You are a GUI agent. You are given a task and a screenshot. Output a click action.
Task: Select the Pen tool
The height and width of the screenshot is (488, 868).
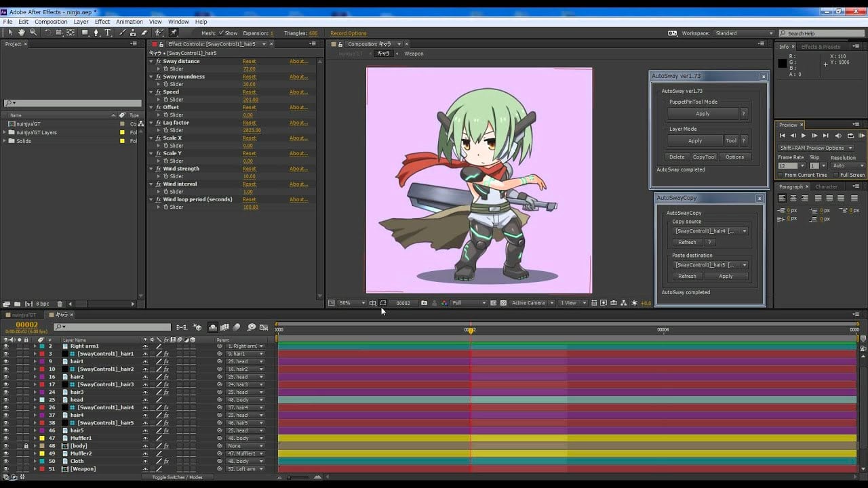(x=96, y=33)
